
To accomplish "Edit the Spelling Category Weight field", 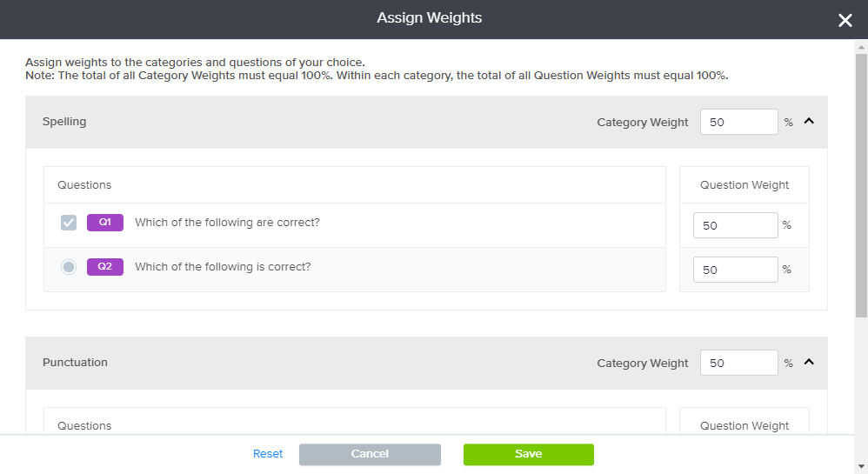I will pos(738,123).
